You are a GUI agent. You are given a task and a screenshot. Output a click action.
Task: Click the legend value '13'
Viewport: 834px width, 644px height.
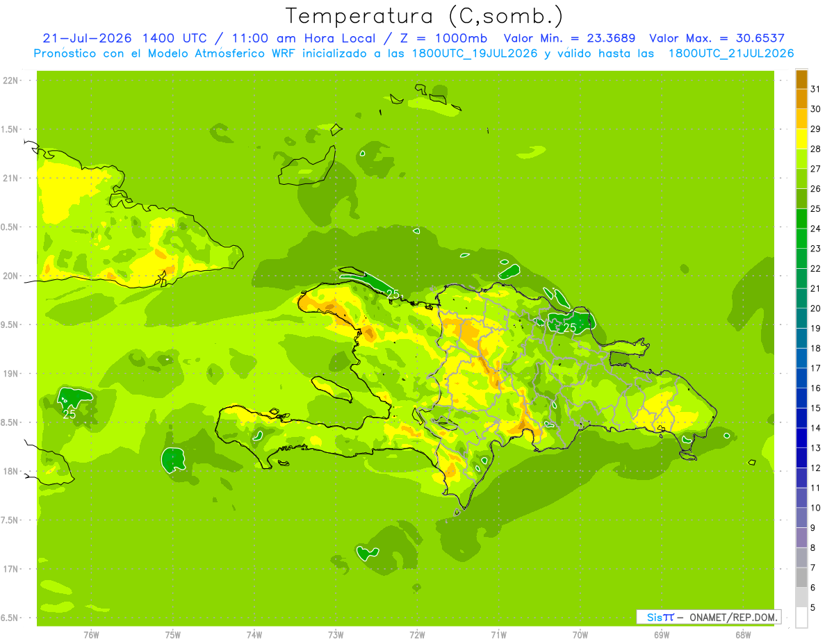click(x=816, y=447)
